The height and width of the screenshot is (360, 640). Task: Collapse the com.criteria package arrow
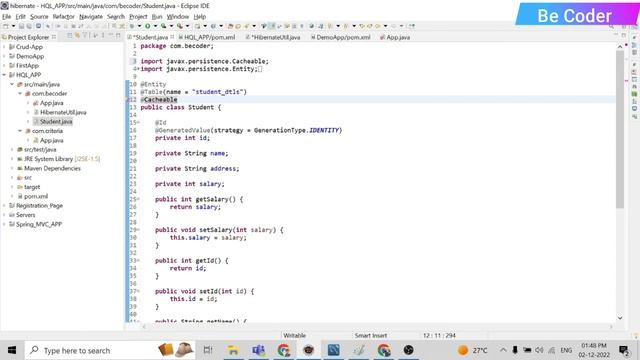click(x=20, y=131)
